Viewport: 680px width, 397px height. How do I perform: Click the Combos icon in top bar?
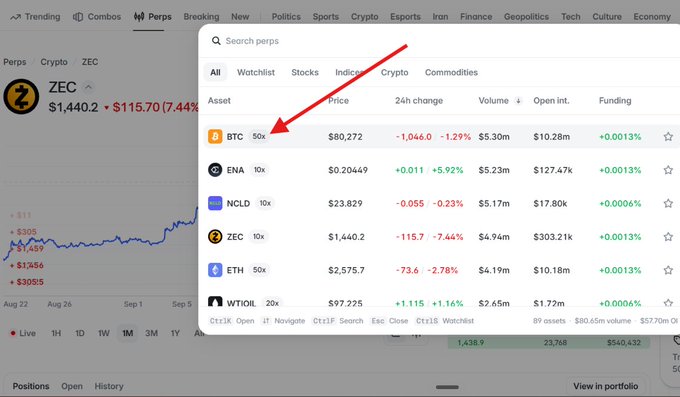pyautogui.click(x=78, y=17)
